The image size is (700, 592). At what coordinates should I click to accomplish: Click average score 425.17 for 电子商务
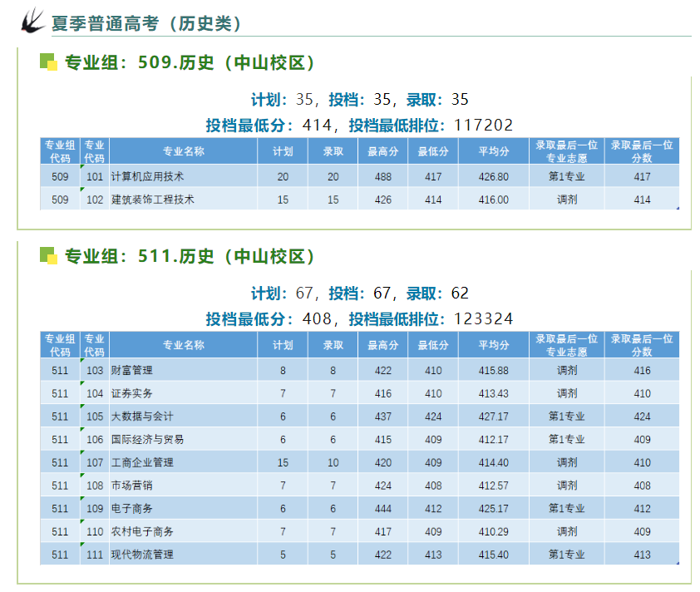[x=494, y=509]
